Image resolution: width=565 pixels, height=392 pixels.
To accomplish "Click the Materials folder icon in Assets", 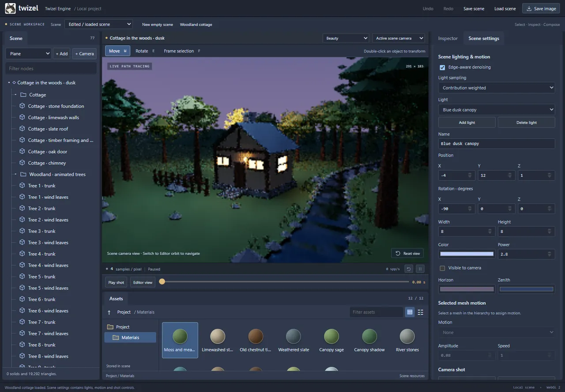I will point(116,337).
